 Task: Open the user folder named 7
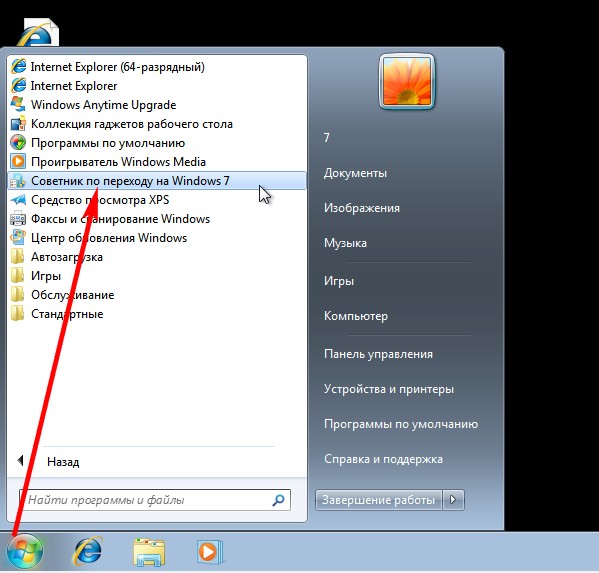pos(327,138)
